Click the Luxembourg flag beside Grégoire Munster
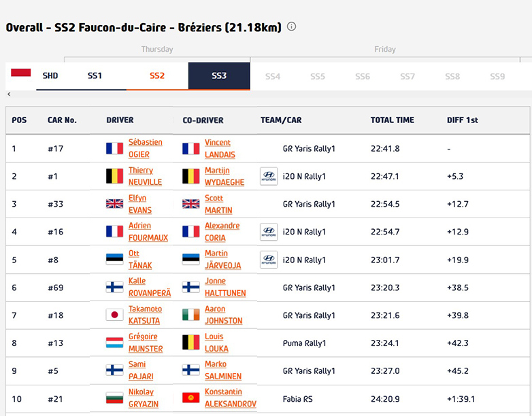 (114, 343)
